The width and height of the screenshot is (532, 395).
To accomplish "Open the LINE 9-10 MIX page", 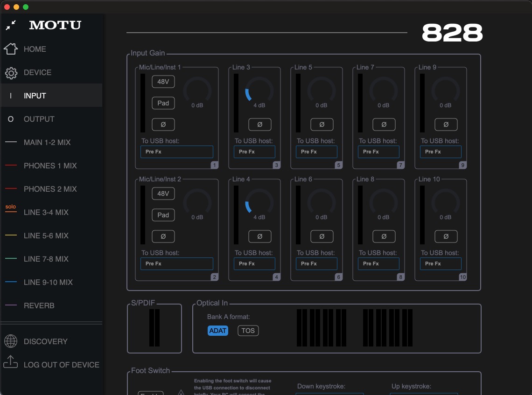I will tap(52, 282).
